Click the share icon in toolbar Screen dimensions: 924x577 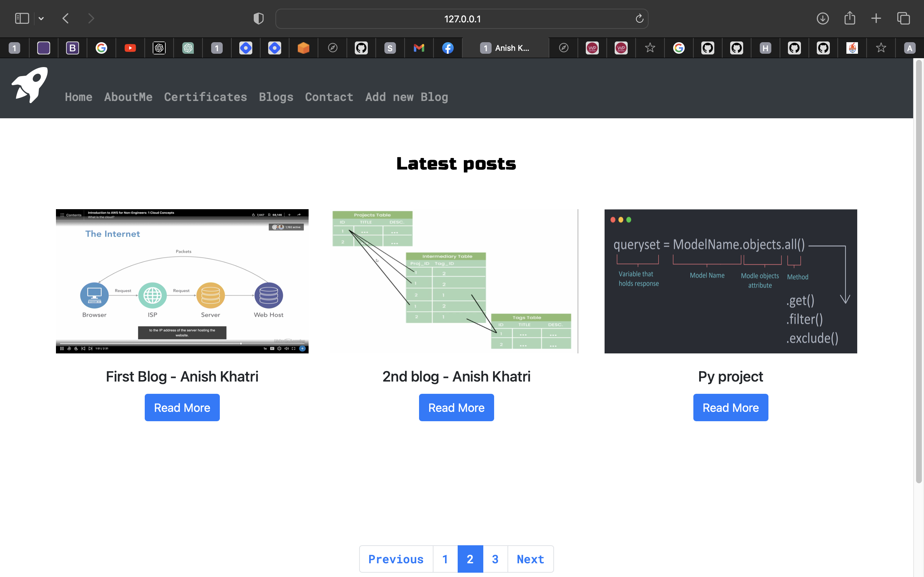[x=850, y=18]
